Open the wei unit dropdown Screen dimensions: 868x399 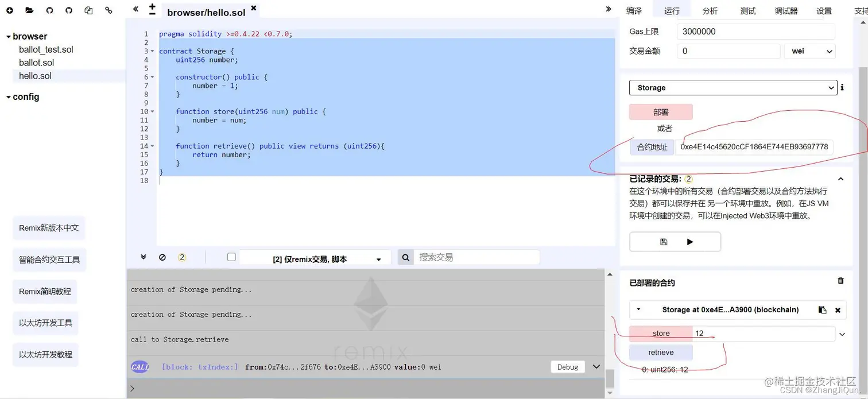click(x=809, y=51)
